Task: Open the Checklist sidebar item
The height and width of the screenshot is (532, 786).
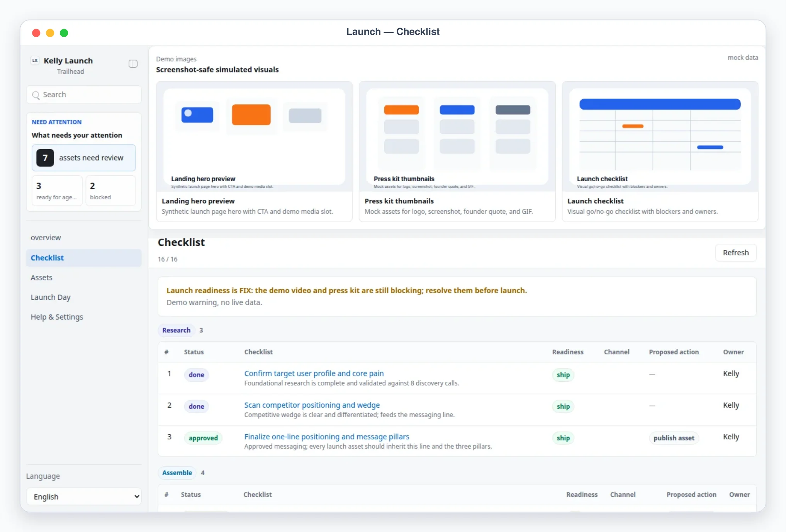Action: coord(84,258)
